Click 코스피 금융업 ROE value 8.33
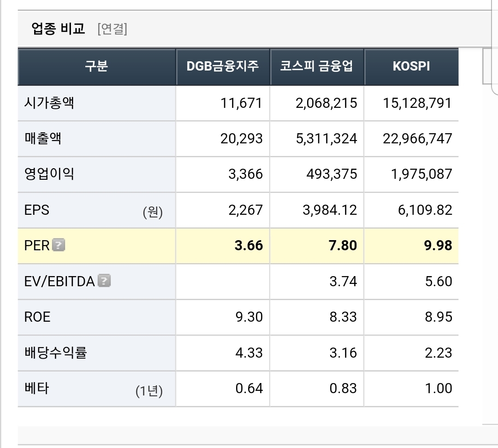Image resolution: width=498 pixels, height=448 pixels. [x=343, y=317]
